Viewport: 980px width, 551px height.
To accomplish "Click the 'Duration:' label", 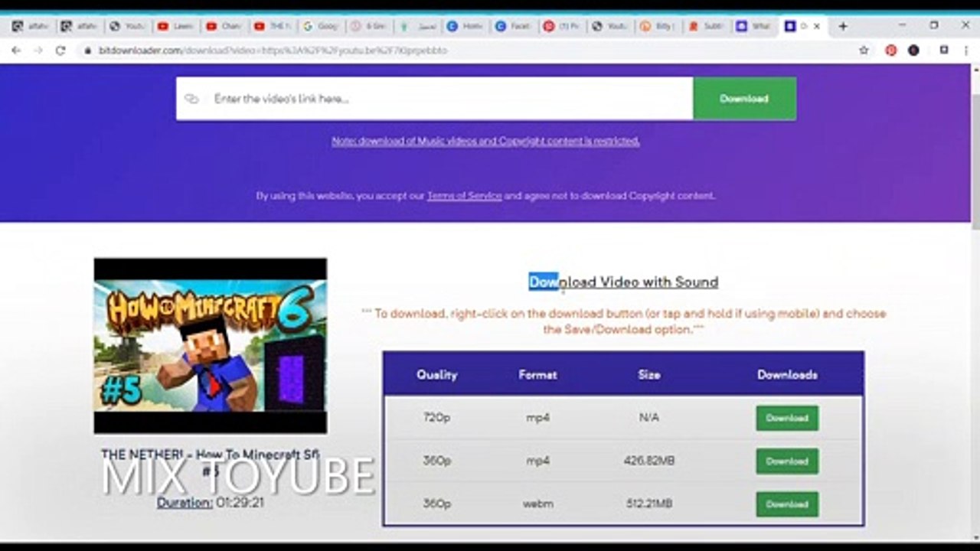I will [x=185, y=503].
